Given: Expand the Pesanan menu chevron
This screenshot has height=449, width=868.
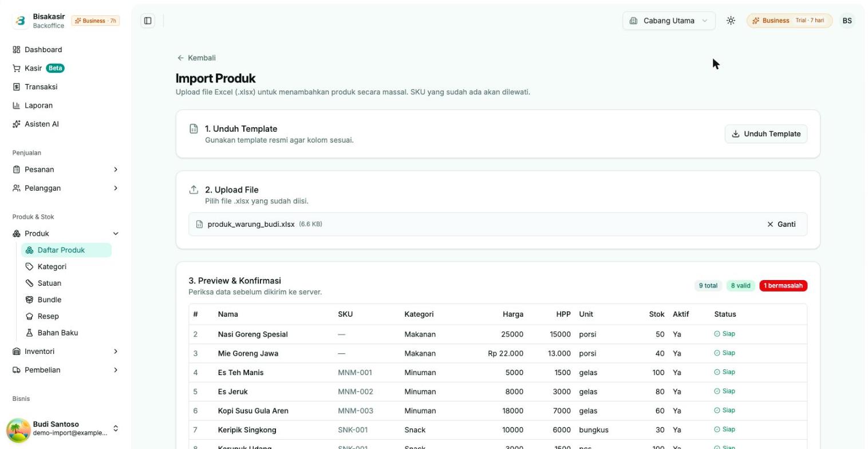Looking at the screenshot, I should pyautogui.click(x=116, y=170).
